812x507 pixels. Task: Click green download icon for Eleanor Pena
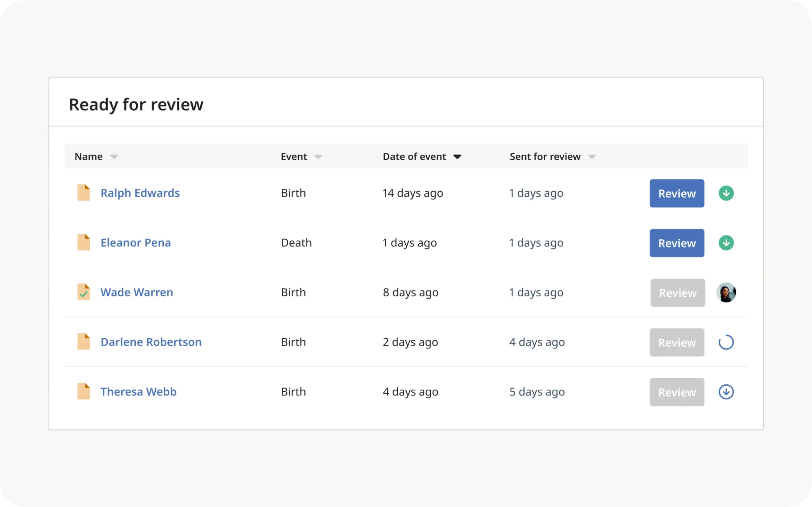[x=726, y=243]
